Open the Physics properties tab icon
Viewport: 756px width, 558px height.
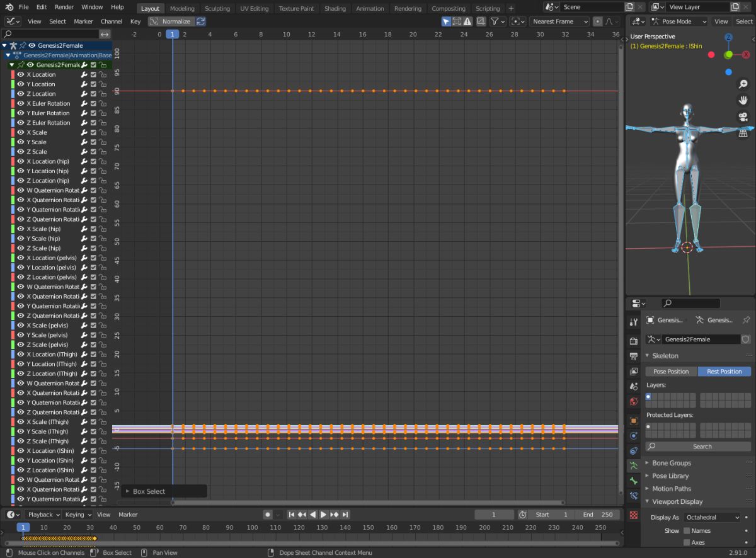[x=634, y=435]
